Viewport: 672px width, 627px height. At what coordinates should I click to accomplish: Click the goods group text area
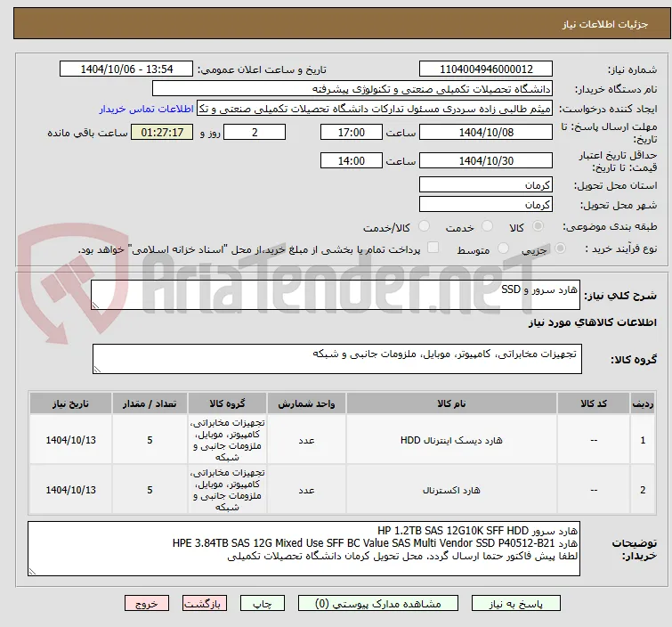336,359
